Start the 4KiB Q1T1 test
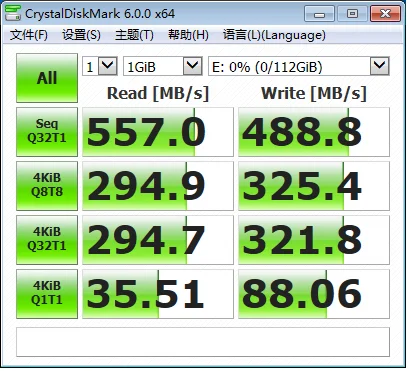This screenshot has height=371, width=409. point(47,294)
